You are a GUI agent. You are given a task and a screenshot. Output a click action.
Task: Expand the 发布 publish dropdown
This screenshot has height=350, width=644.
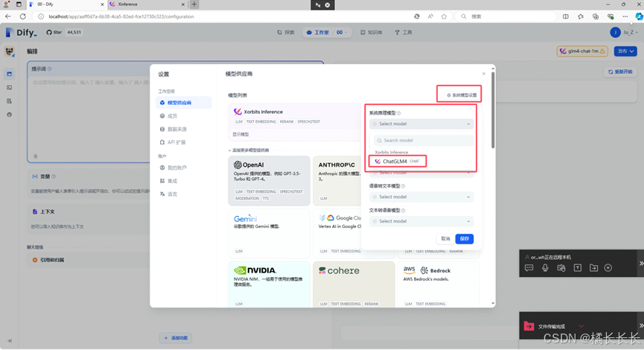625,51
